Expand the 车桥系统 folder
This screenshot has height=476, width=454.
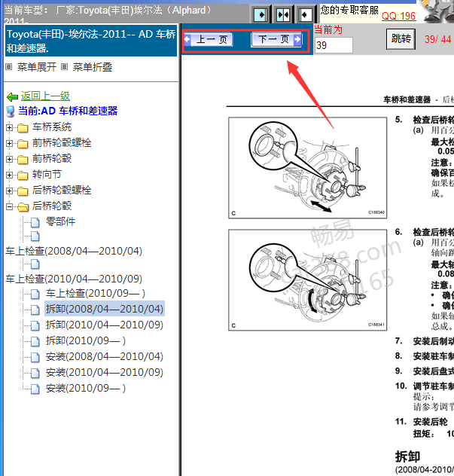(x=9, y=127)
